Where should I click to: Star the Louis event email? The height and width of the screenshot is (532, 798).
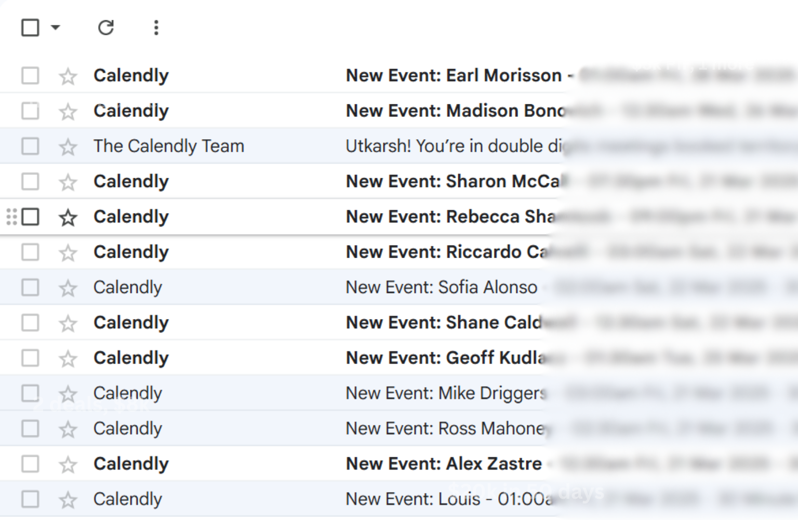coord(68,500)
